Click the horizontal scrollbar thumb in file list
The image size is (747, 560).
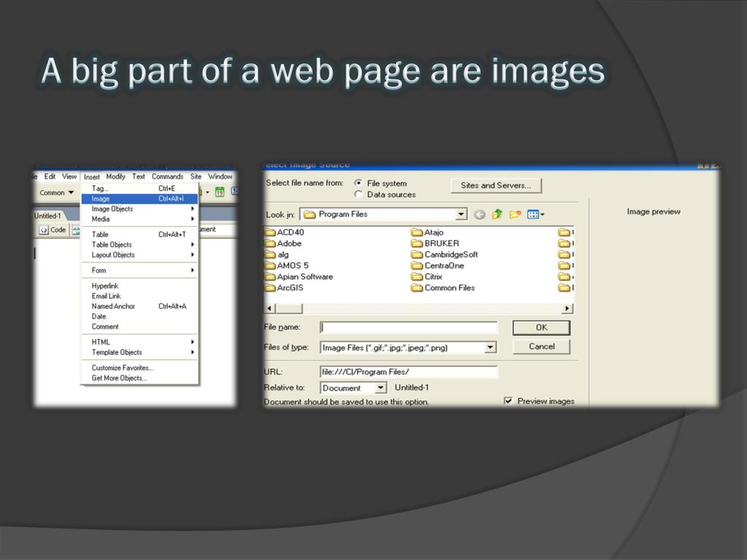(290, 308)
